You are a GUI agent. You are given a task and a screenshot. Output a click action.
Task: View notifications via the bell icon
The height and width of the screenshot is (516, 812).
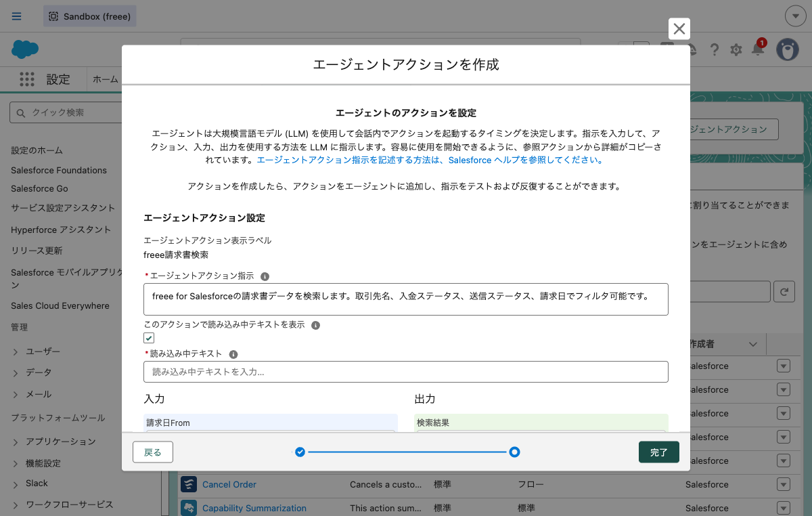(x=758, y=49)
